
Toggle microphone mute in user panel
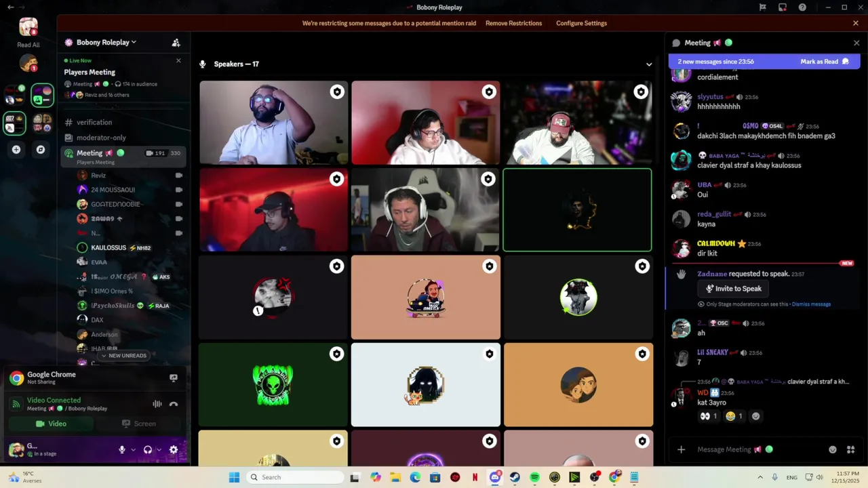(122, 449)
